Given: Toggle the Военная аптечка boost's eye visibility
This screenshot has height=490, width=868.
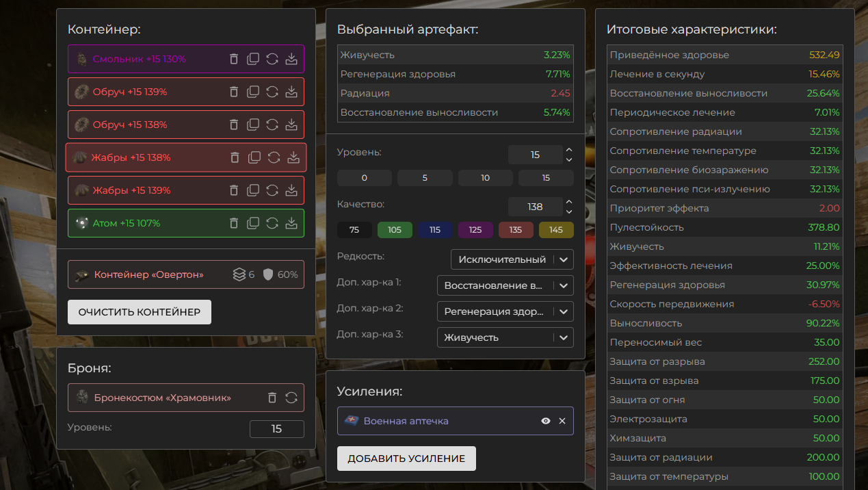Looking at the screenshot, I should [546, 421].
